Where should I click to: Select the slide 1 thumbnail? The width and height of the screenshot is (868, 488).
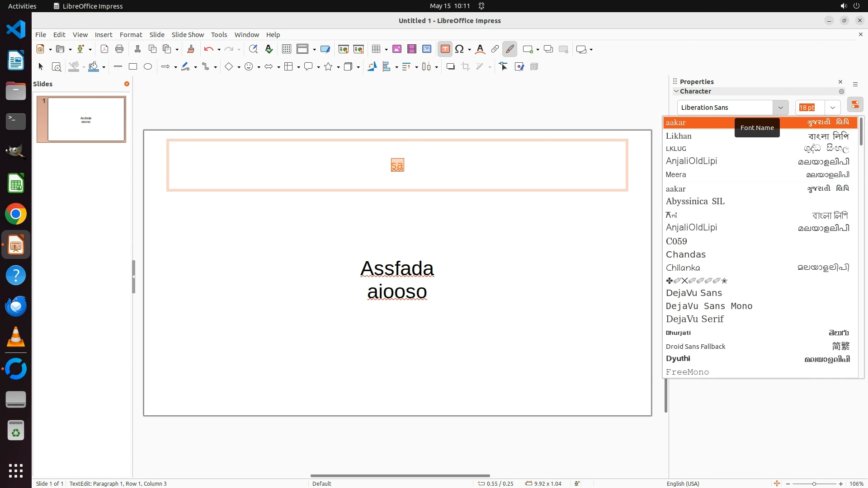pyautogui.click(x=86, y=119)
